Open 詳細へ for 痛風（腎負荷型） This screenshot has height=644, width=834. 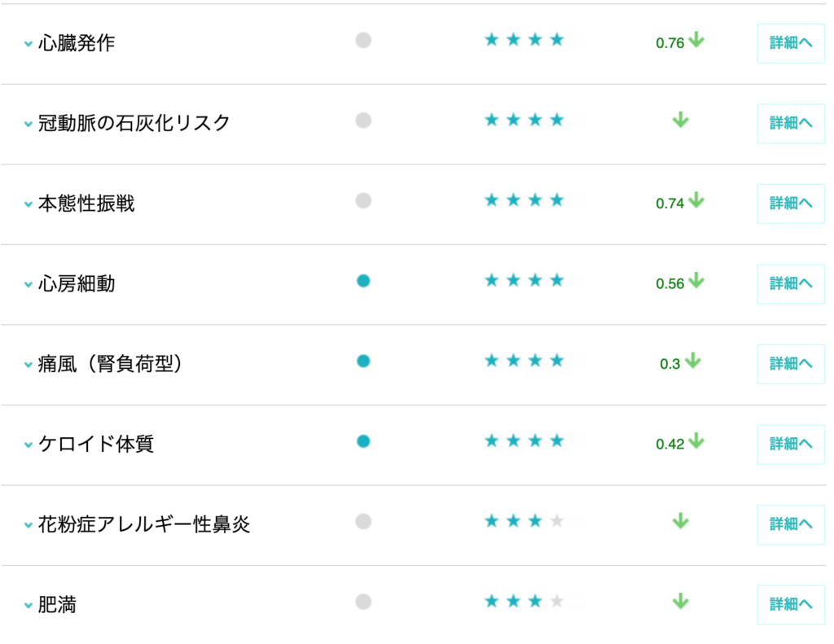pos(791,364)
